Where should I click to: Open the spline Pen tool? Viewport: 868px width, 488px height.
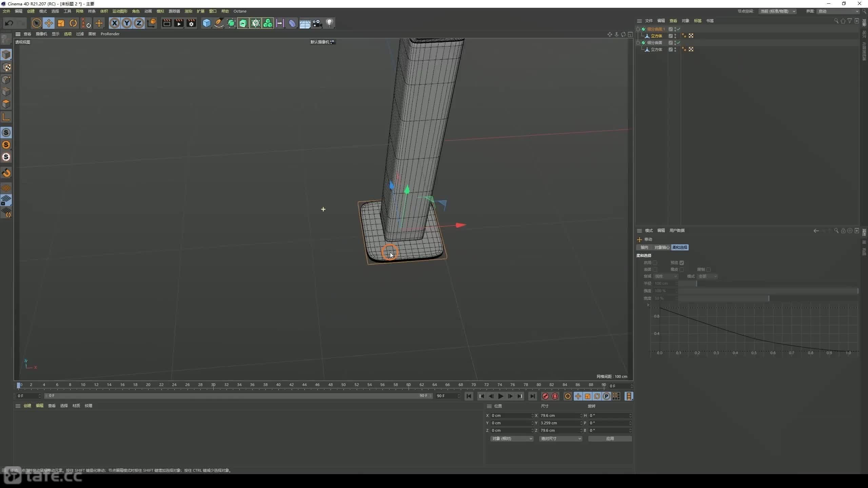(219, 23)
